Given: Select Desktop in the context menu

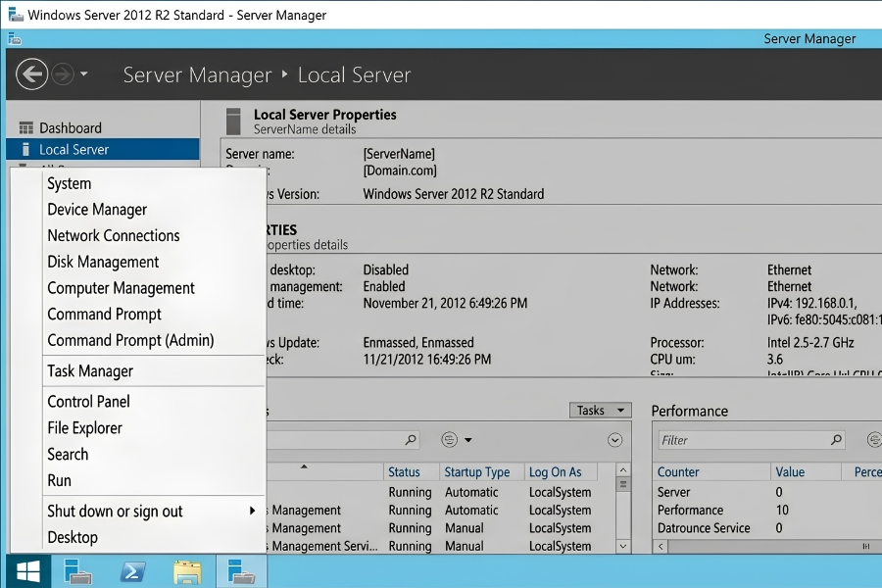Looking at the screenshot, I should [73, 537].
